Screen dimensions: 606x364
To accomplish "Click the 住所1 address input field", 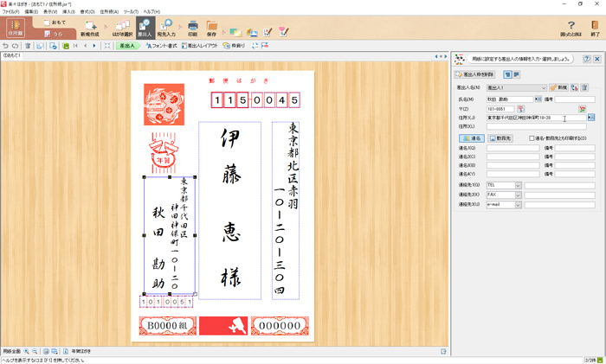I will tap(537, 118).
